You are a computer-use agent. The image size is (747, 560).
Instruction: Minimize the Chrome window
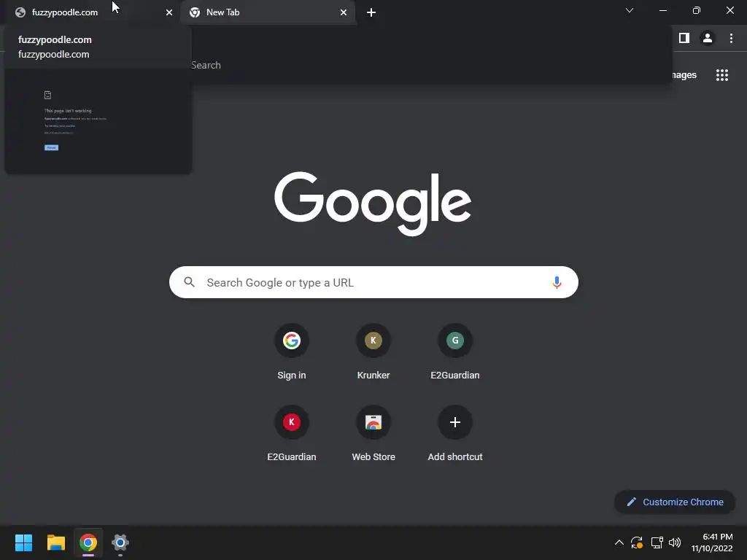tap(662, 10)
